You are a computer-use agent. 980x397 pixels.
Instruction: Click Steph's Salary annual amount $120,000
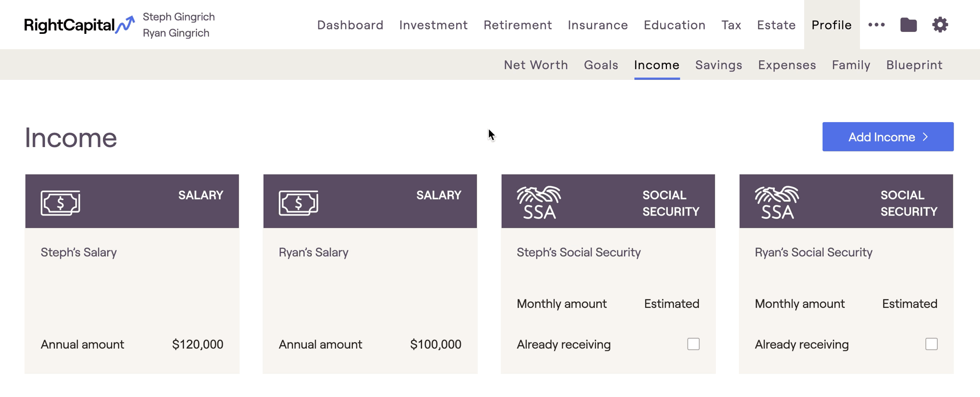click(197, 344)
